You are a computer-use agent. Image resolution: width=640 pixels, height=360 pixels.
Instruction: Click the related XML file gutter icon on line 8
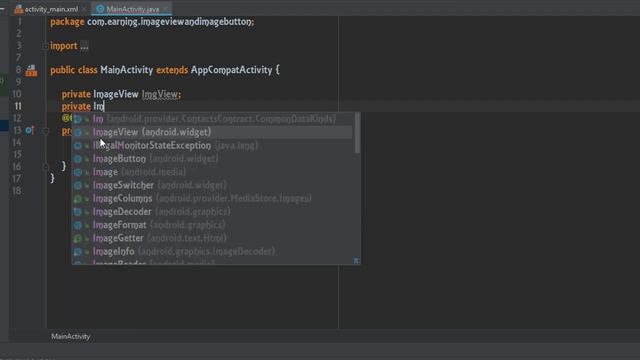[x=31, y=71]
